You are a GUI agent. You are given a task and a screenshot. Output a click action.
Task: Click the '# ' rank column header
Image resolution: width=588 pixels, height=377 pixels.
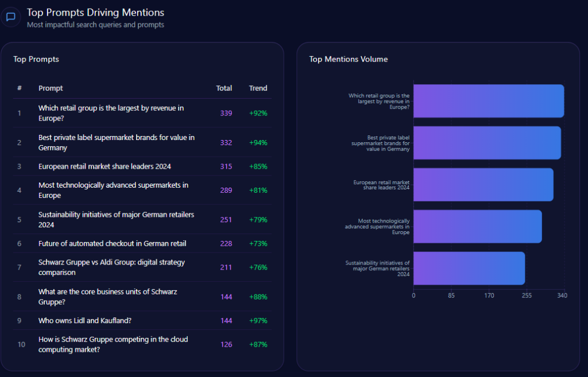click(20, 88)
